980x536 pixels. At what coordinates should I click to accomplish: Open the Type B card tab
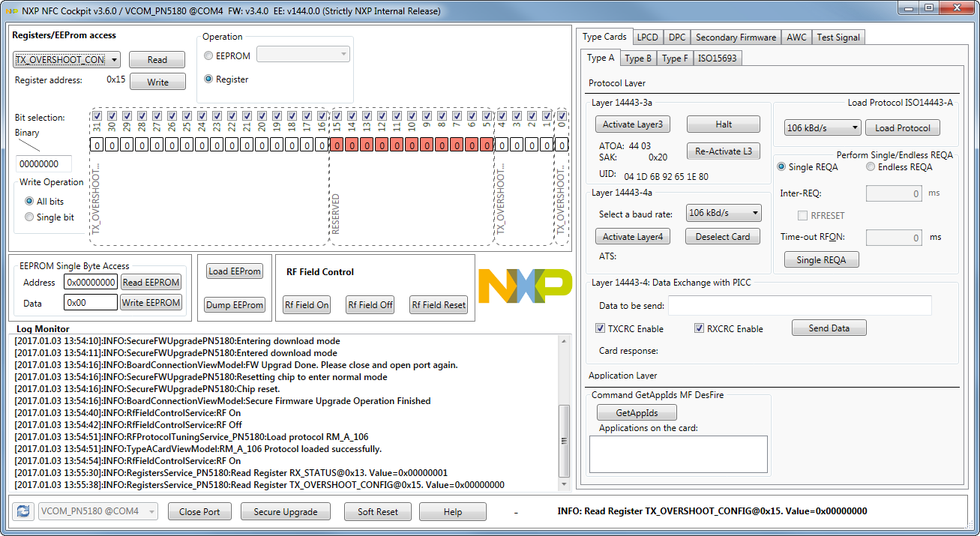(638, 58)
